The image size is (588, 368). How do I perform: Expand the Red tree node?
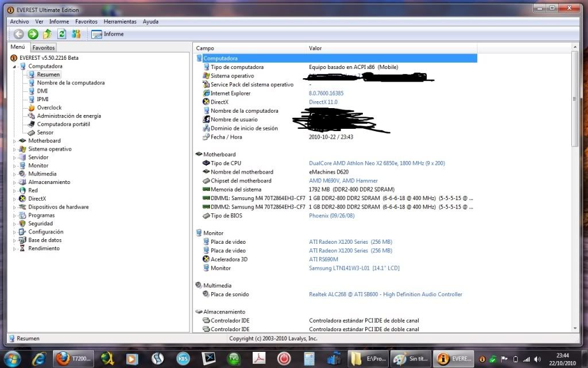[x=14, y=190]
